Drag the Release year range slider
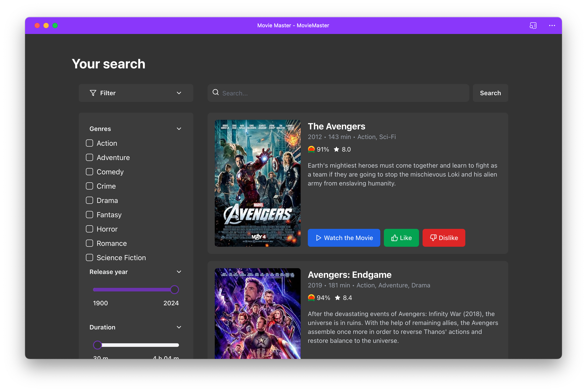The image size is (587, 392). click(174, 290)
